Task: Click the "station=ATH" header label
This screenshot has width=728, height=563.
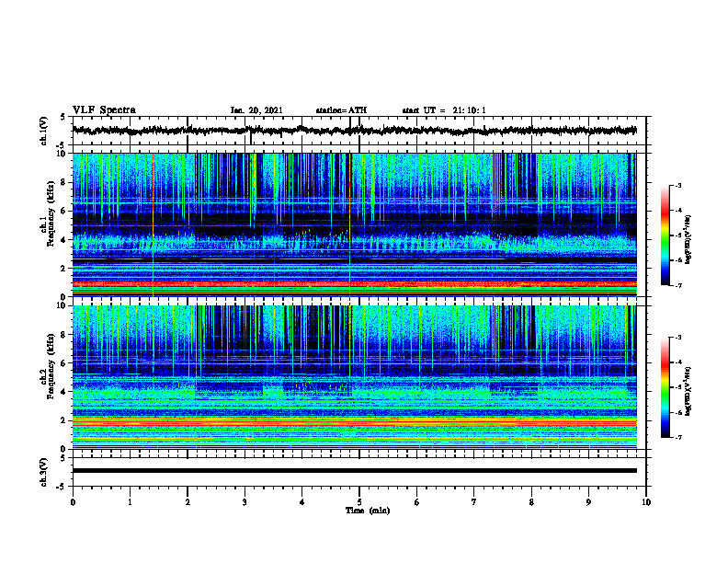Action: (341, 110)
